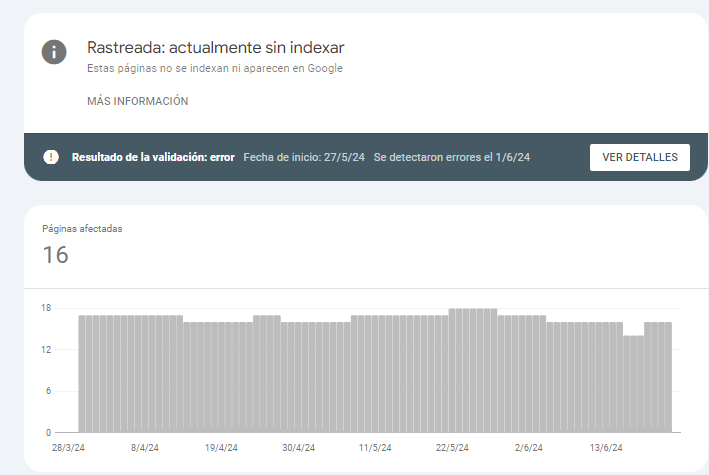Open the MÁS INFORMACIÓN link
The image size is (709, 475).
click(x=137, y=101)
